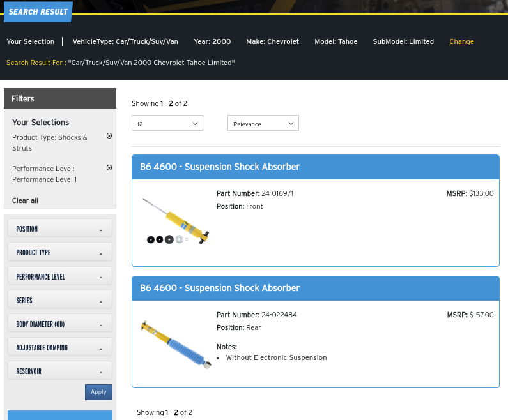Clear all filter selections

pyautogui.click(x=25, y=200)
